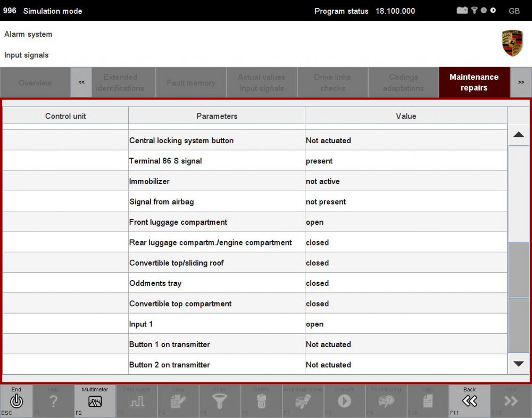Click the Help question mark icon
This screenshot has height=418, width=532.
53,401
